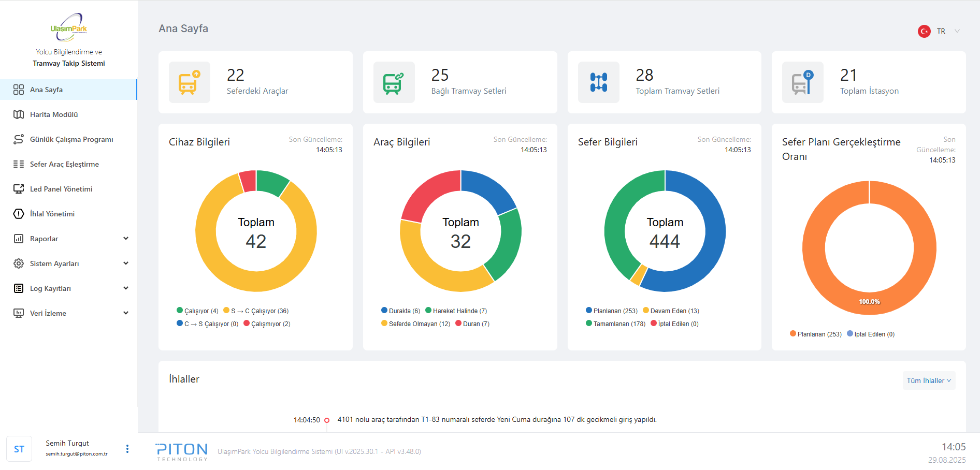980x470 pixels.
Task: Click the Harita Modülü map icon
Action: (19, 114)
